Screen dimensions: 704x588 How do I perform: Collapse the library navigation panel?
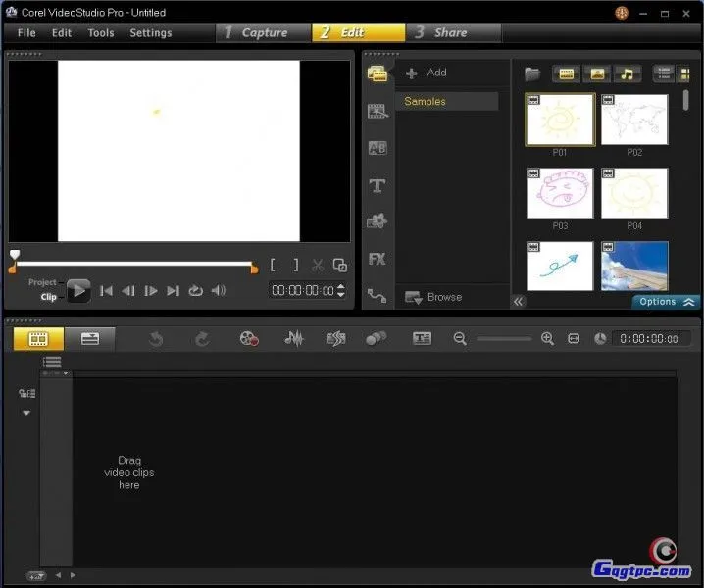(x=519, y=302)
